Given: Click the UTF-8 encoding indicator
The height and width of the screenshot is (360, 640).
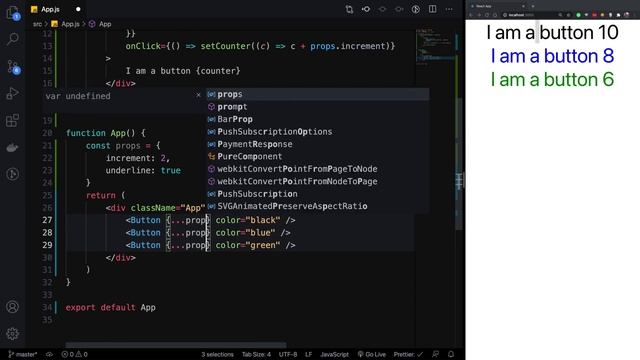Looking at the screenshot, I should (x=288, y=354).
